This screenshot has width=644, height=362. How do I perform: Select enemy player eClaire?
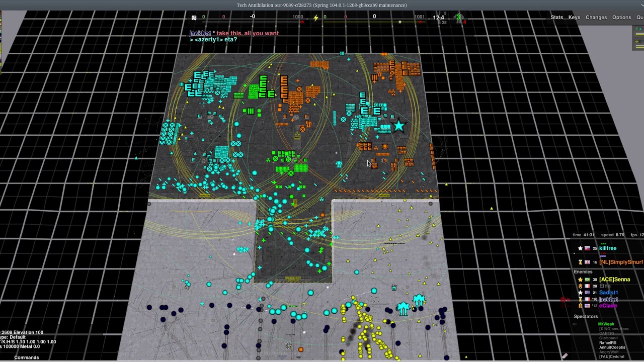pyautogui.click(x=608, y=306)
